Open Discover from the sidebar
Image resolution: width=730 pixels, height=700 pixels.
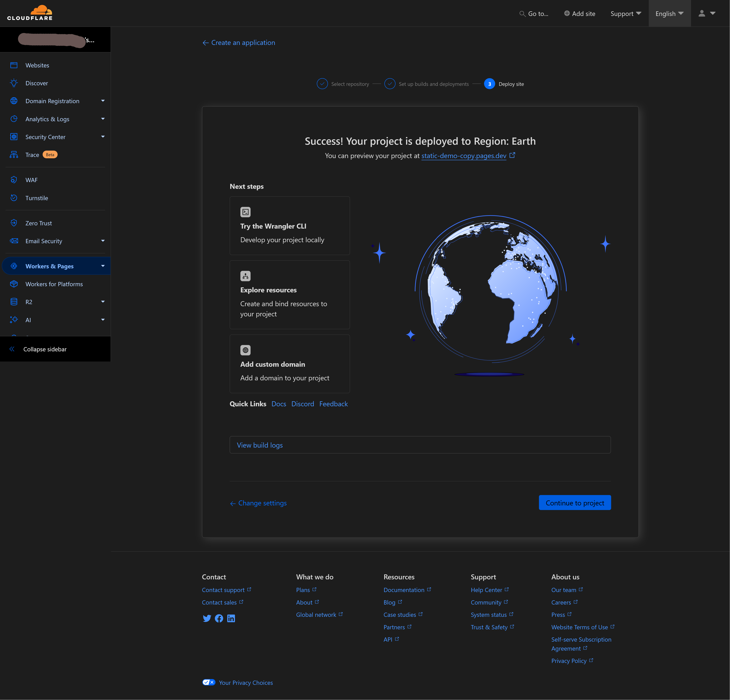36,83
